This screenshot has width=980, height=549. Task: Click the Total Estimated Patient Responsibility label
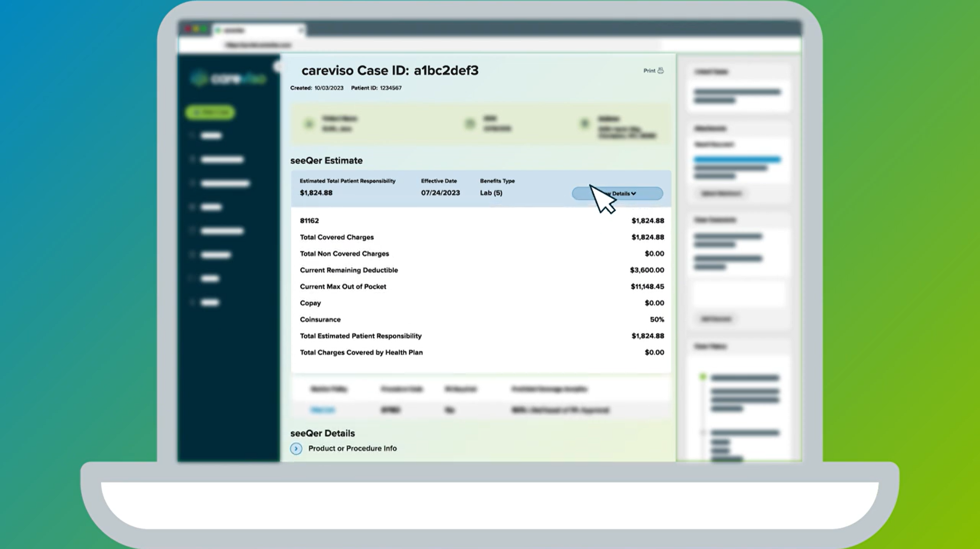pos(361,336)
